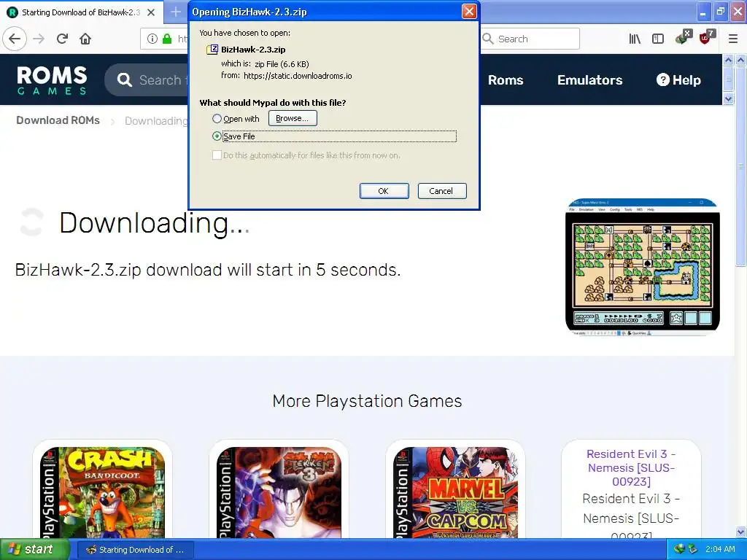
Task: Click the Browse... button
Action: click(293, 118)
